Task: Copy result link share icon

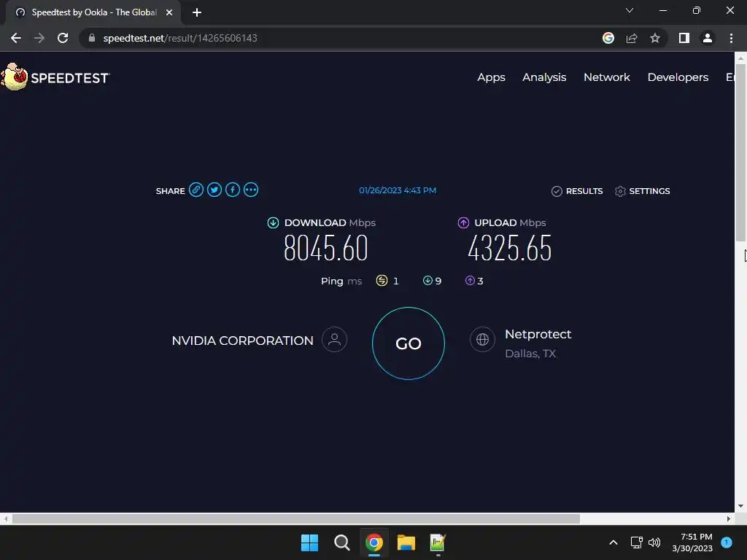Action: pyautogui.click(x=196, y=190)
